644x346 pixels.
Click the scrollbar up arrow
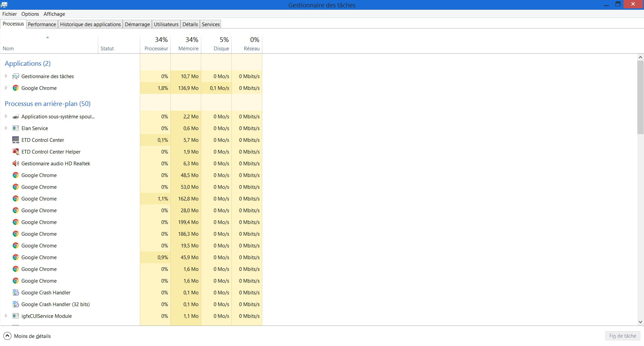click(640, 57)
